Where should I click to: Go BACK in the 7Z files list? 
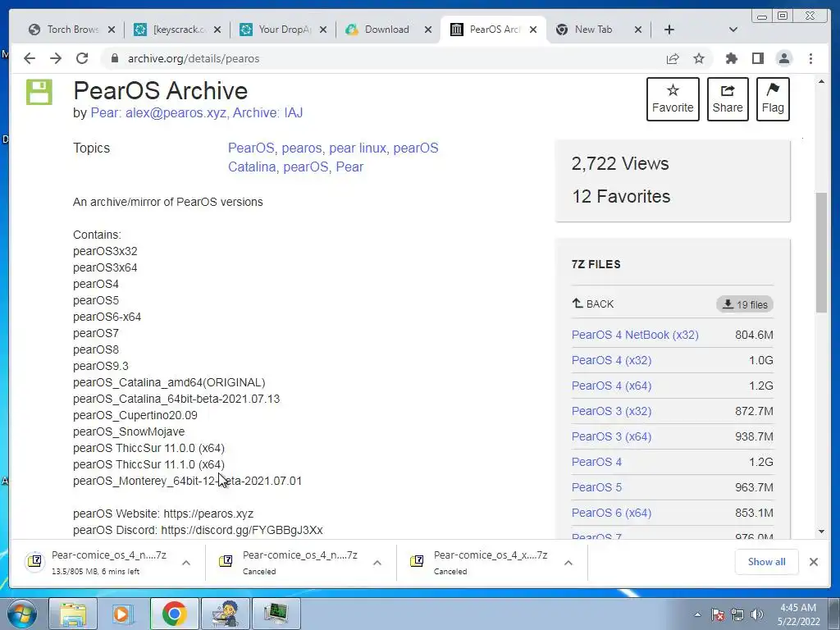click(593, 304)
